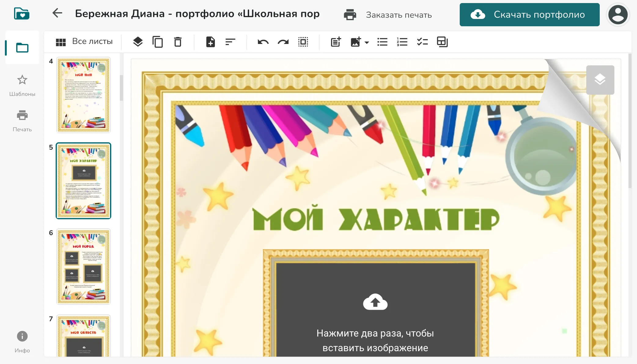Add a new page with file-plus icon

tap(210, 42)
